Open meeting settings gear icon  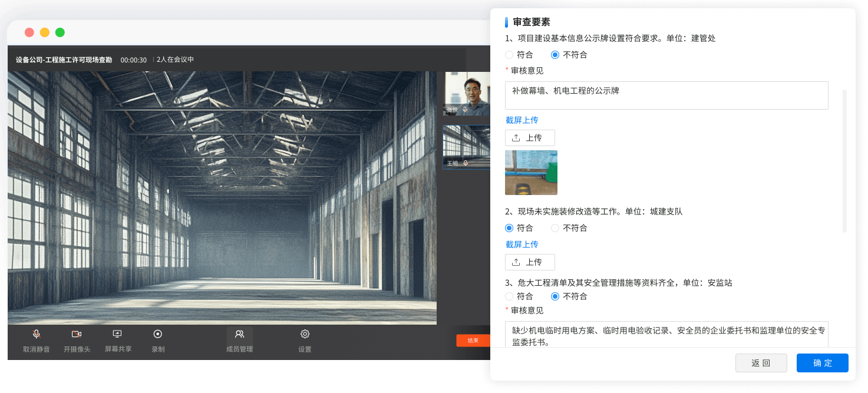[305, 335]
